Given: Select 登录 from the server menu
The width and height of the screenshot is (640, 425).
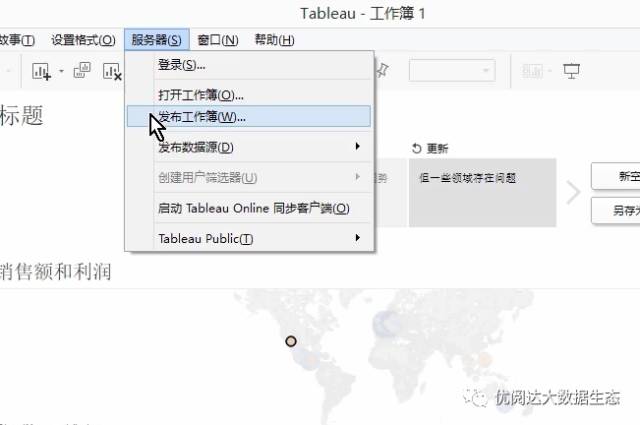Looking at the screenshot, I should point(182,65).
